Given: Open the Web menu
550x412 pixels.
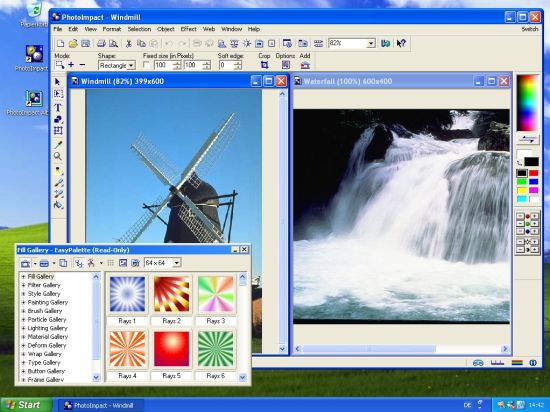Looking at the screenshot, I should 209,29.
